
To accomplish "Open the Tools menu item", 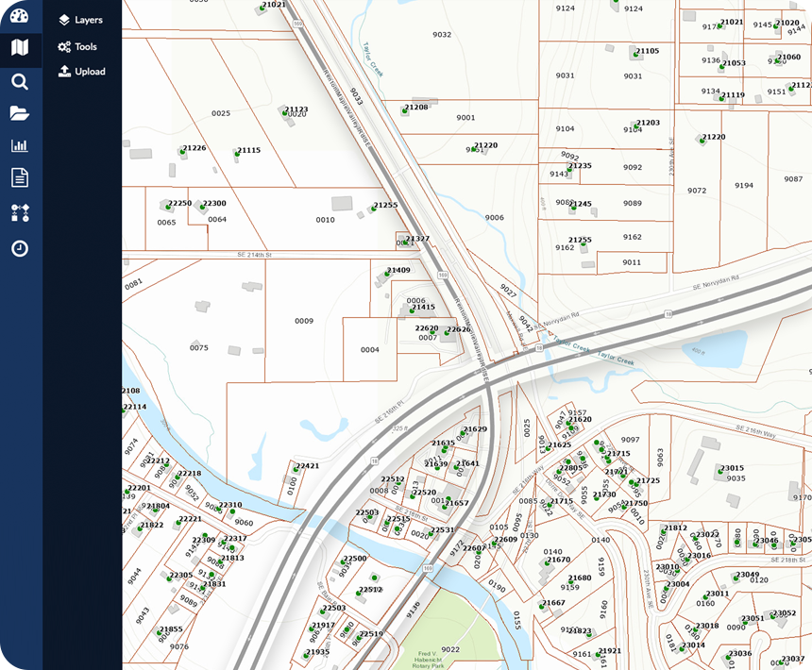I will (x=77, y=46).
